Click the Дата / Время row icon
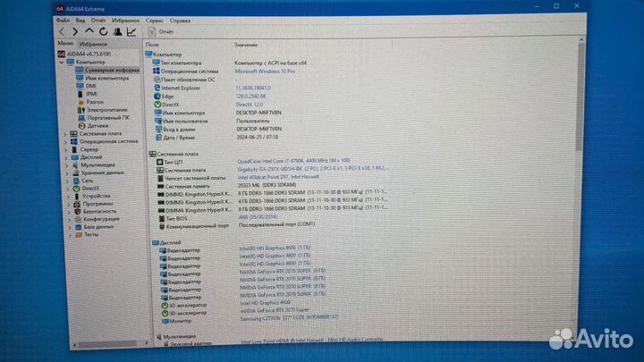 (x=158, y=138)
